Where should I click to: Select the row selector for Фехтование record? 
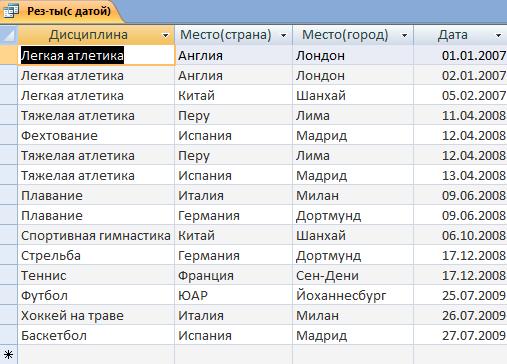point(9,135)
